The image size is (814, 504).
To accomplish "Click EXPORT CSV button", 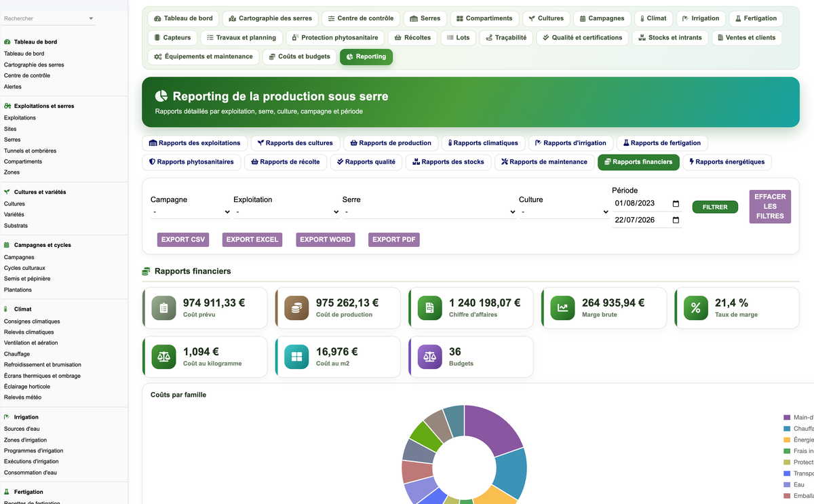I will pyautogui.click(x=184, y=239).
